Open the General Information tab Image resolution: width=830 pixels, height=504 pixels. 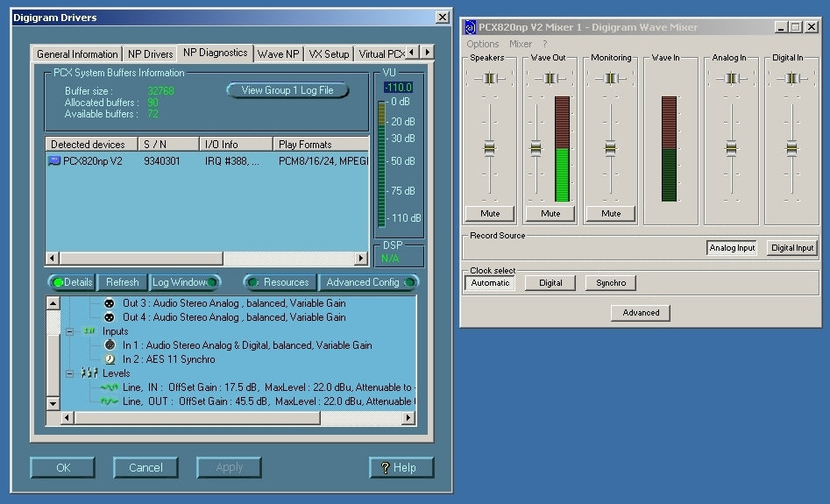pos(77,54)
